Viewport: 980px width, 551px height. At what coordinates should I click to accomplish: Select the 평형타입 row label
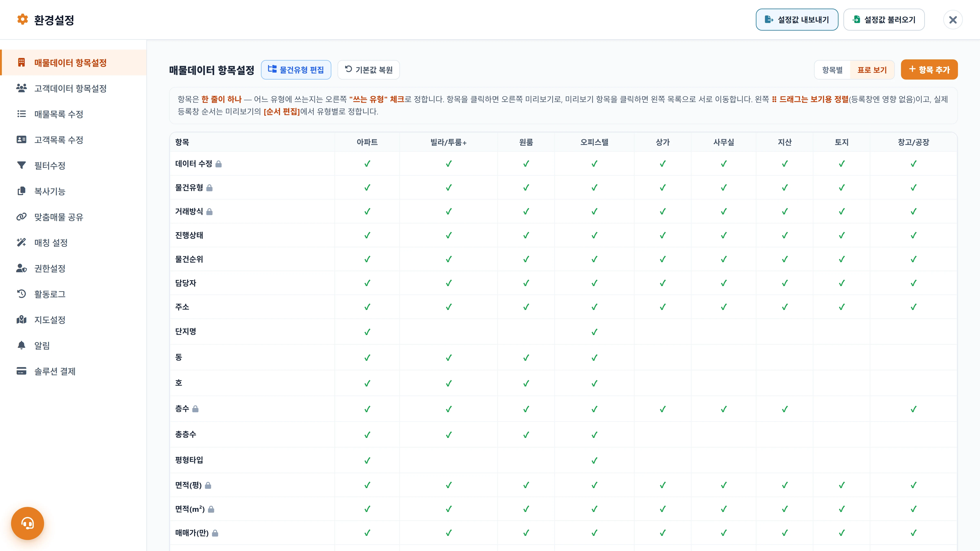189,460
